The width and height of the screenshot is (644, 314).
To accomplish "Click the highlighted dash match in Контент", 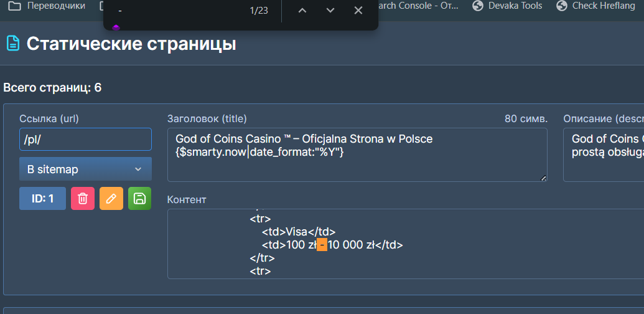I will click(322, 245).
